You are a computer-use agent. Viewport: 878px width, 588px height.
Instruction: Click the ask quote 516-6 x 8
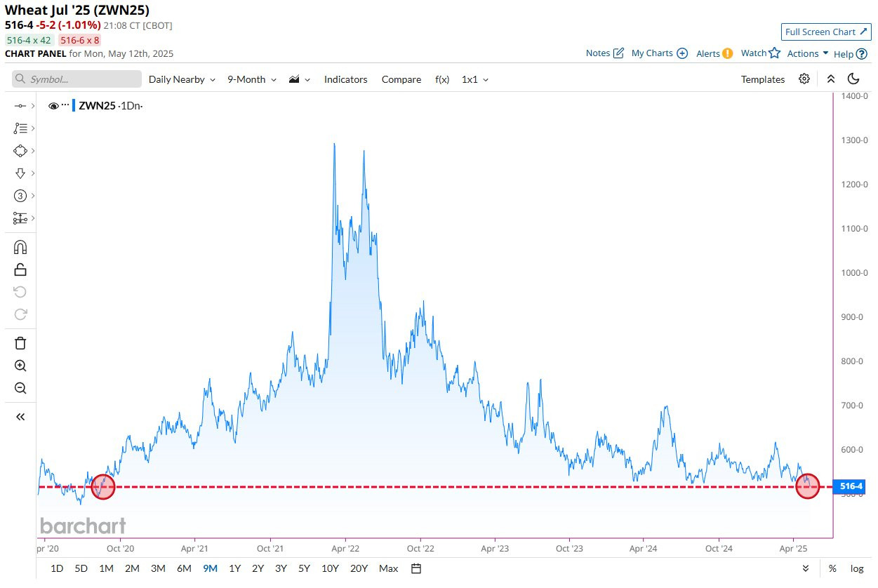point(79,40)
